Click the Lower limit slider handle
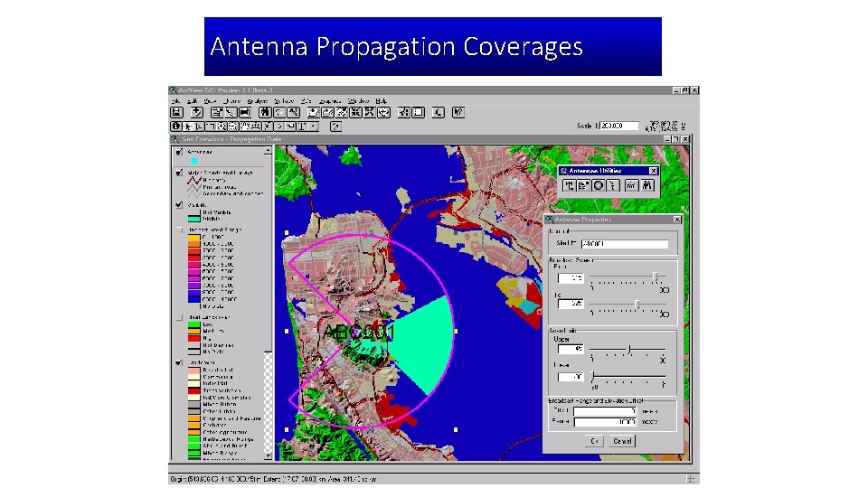Viewport: 868px width, 488px height. pos(593,376)
